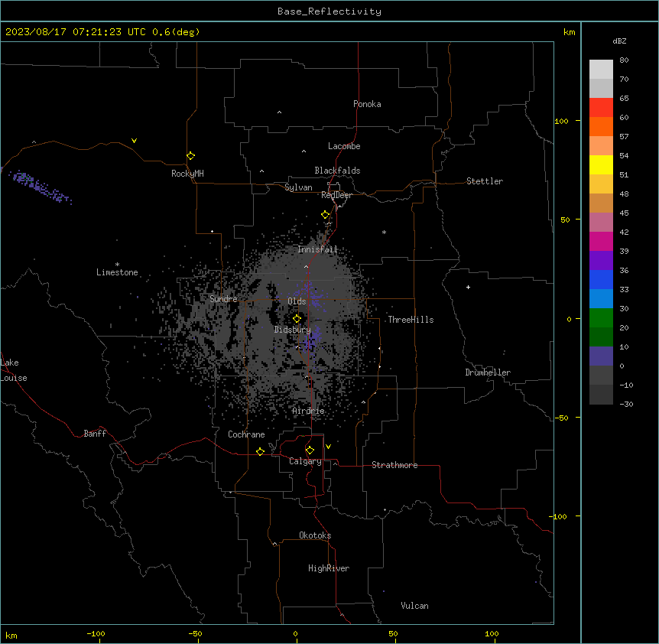Click the yellow V marker northwest of RockyMH
Screen dimensions: 659x644
tap(134, 141)
